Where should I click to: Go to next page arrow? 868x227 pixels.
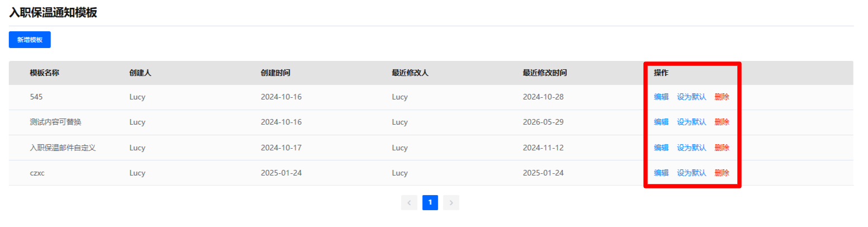point(451,202)
